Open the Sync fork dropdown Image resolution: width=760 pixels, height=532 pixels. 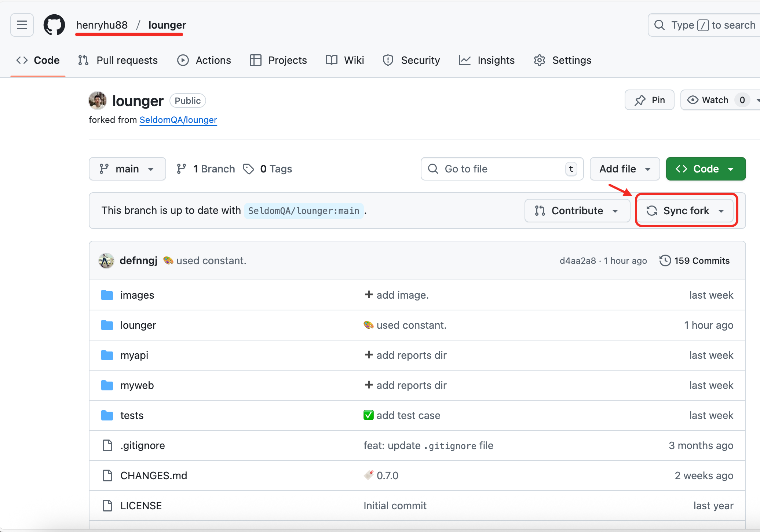(x=685, y=211)
